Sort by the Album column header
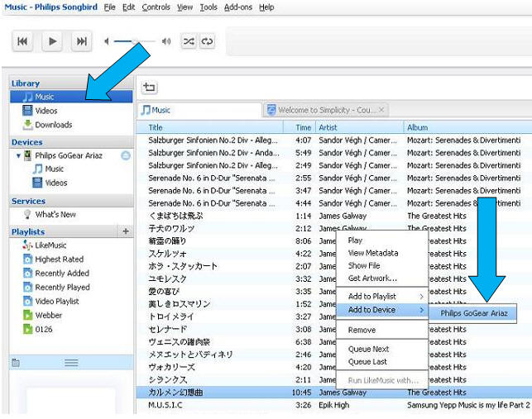 coord(467,127)
